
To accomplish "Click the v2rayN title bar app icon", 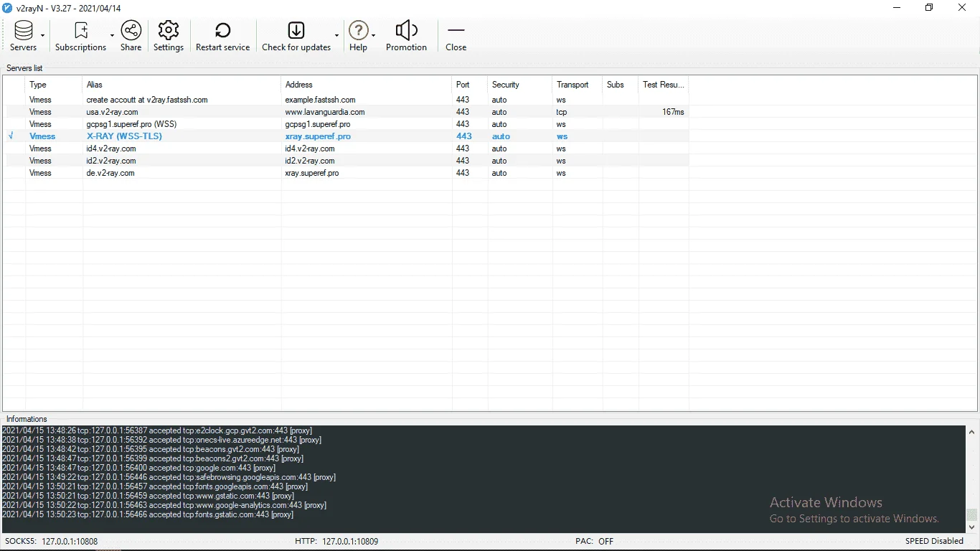I will point(8,8).
